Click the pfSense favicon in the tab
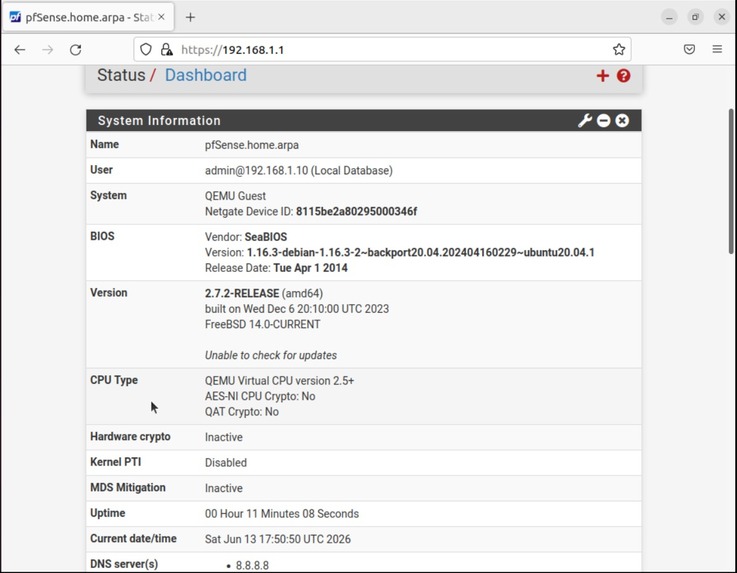This screenshot has width=737, height=573. 16,17
